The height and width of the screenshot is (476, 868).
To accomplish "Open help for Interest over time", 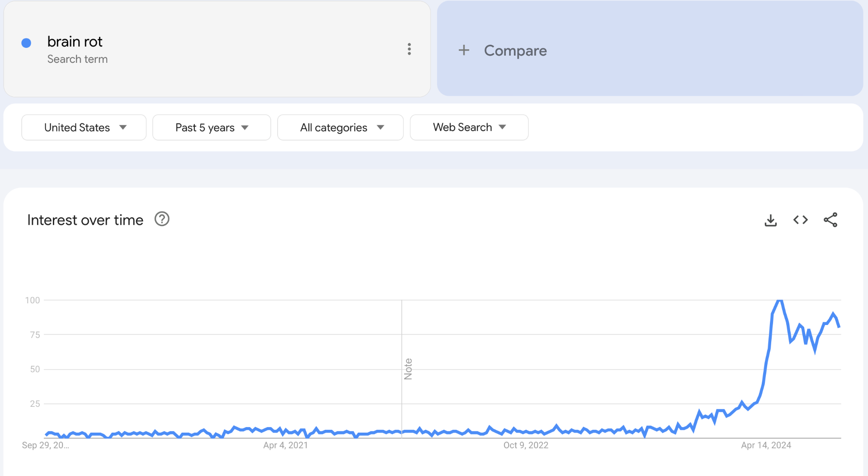I will pos(162,219).
